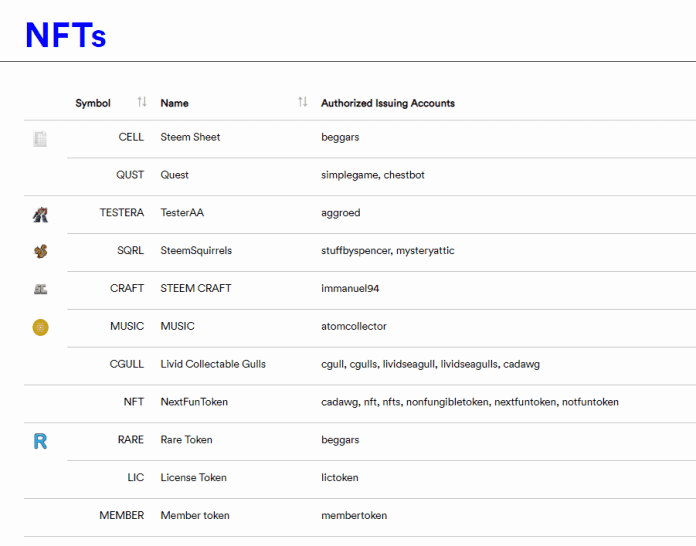Click the CGULL row issuing accounts list
Viewport: 696px width, 546px height.
430,364
